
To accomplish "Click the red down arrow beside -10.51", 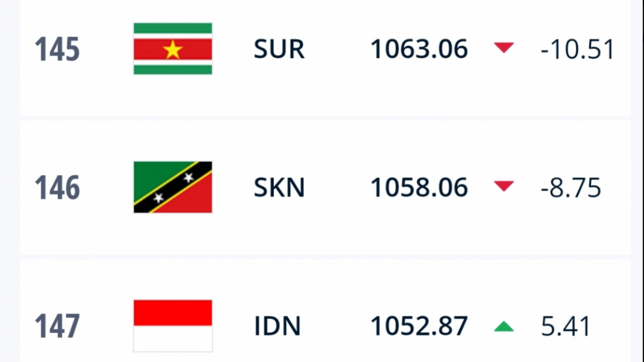I will [x=504, y=49].
